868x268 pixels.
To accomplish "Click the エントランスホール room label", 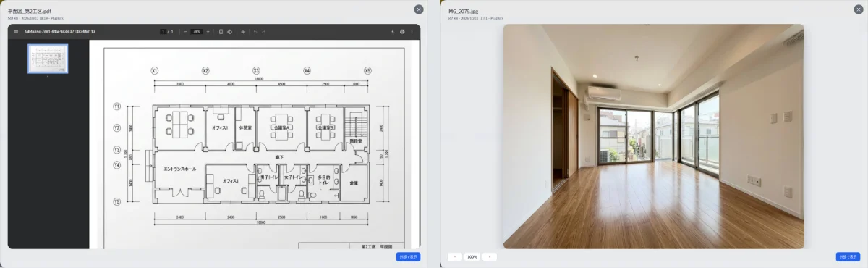I will [x=179, y=169].
